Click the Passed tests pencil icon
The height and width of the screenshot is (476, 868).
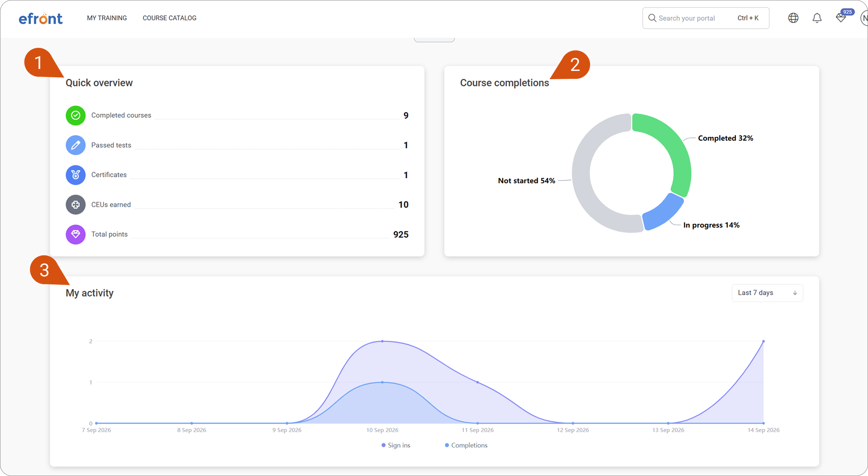tap(75, 145)
